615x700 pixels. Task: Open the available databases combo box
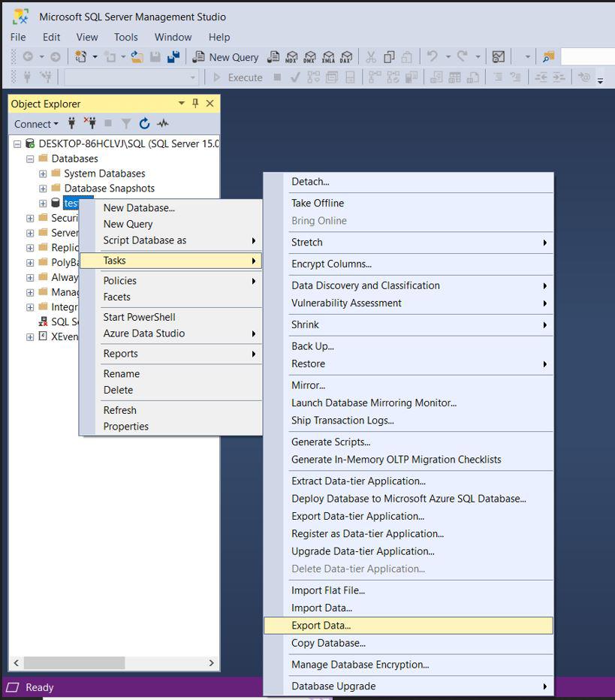131,77
